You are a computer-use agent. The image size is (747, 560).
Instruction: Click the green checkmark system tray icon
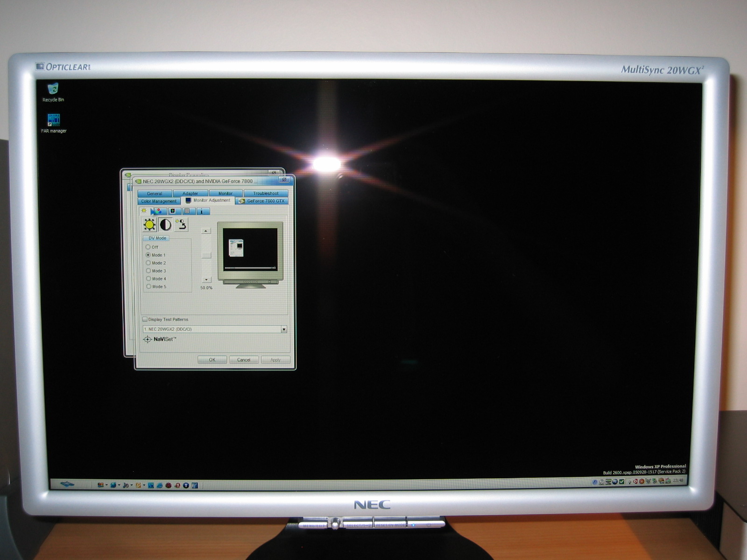[x=621, y=482]
